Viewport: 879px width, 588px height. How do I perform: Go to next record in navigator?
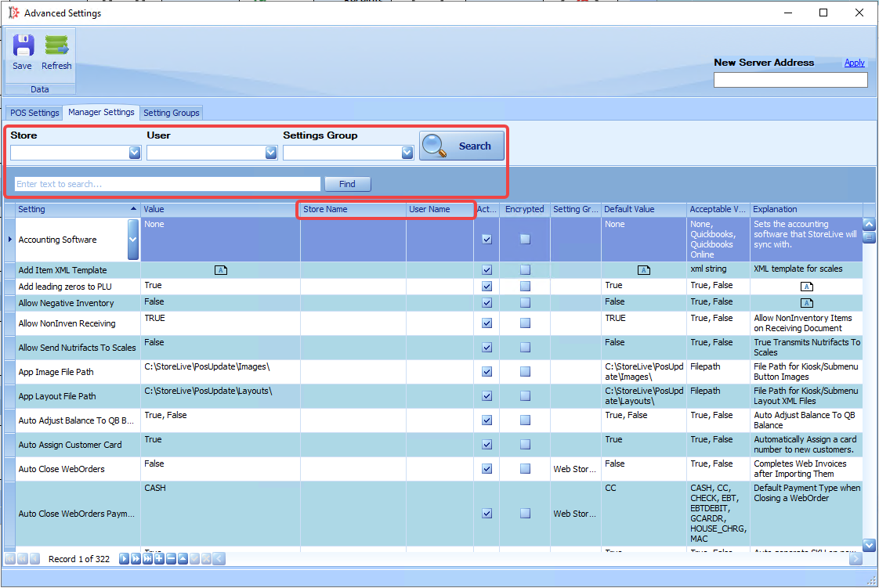pos(125,559)
